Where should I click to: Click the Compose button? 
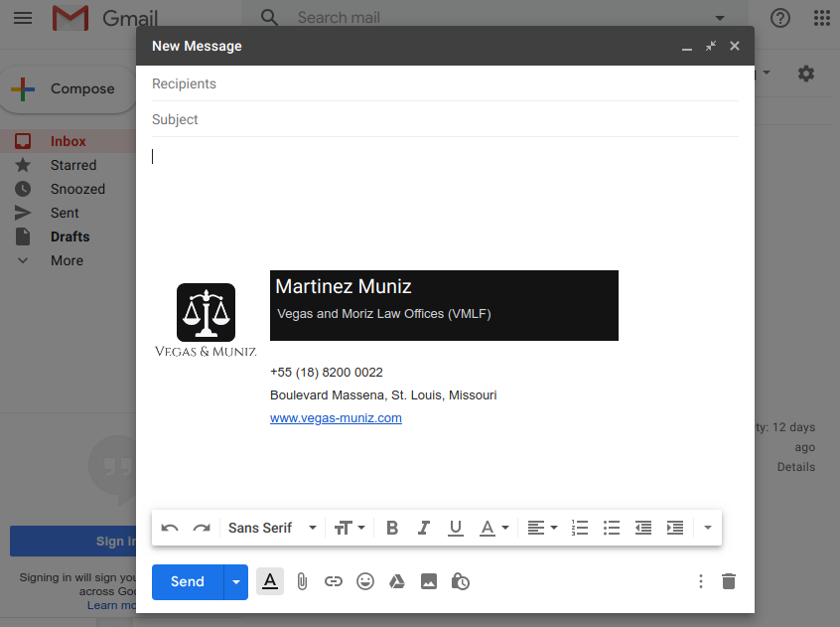[x=69, y=89]
